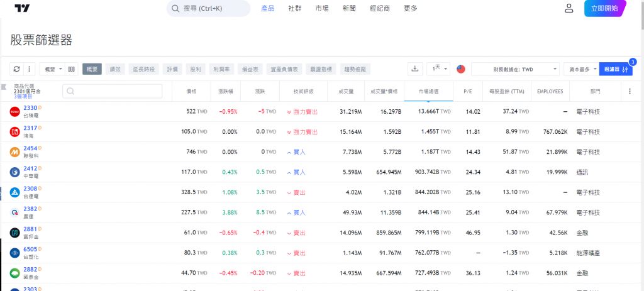Screen dimensions: 644x291
Task: Click the 3個項目 link
Action: pyautogui.click(x=23, y=96)
